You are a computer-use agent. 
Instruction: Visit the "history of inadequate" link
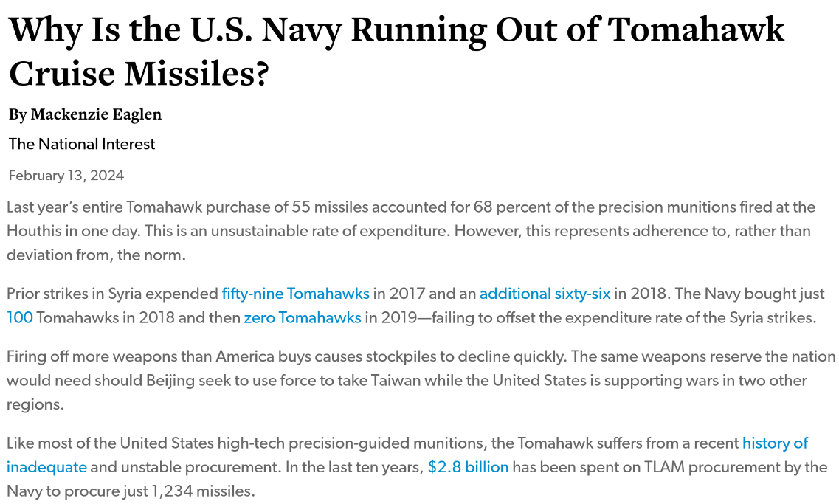click(775, 443)
